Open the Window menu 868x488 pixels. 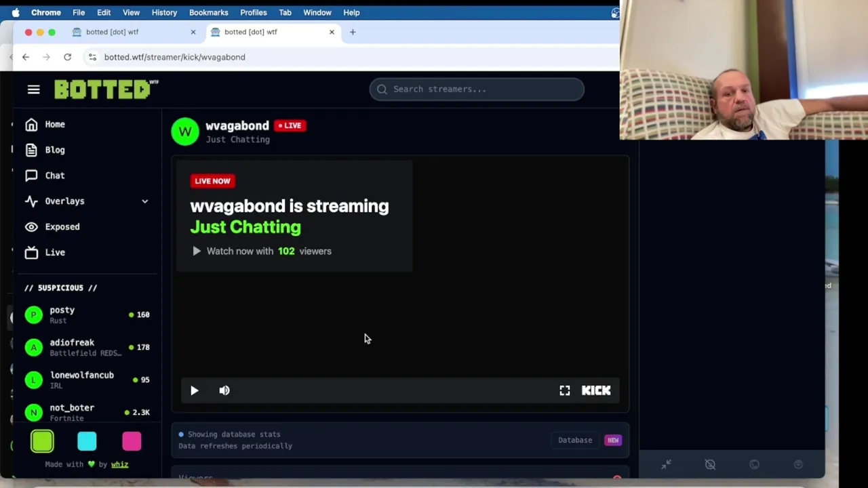[x=317, y=12]
